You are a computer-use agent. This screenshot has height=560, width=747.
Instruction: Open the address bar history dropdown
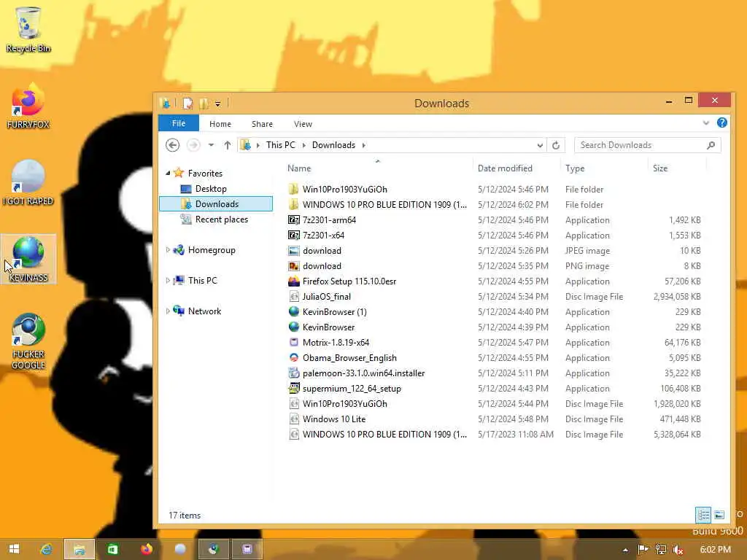pos(539,145)
